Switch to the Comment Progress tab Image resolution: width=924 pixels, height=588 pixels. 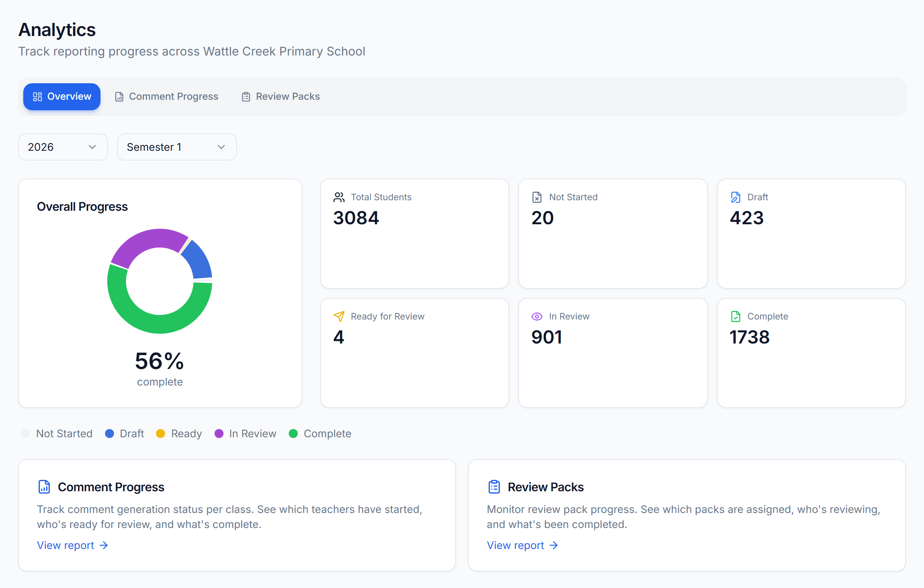coord(166,97)
